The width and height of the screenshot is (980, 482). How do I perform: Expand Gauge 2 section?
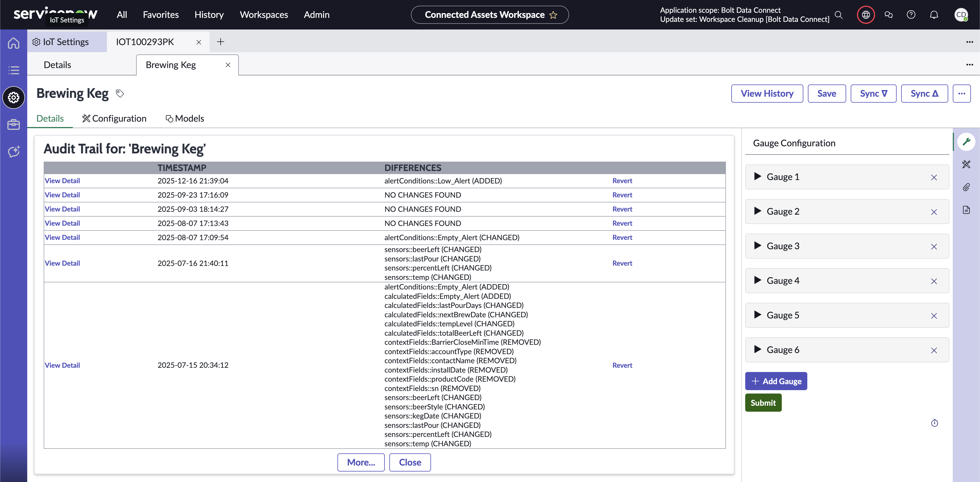(757, 211)
